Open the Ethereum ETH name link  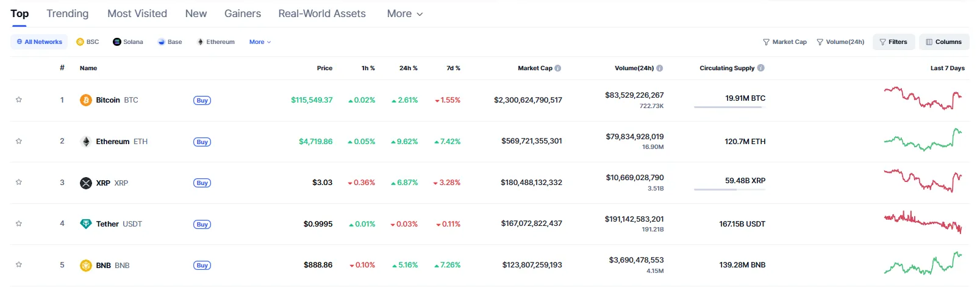[122, 142]
